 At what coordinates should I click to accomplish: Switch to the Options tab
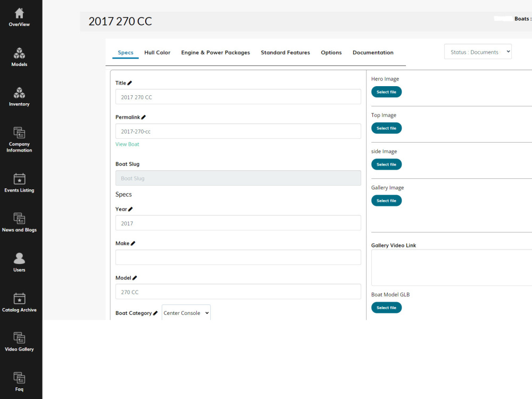[x=331, y=53]
